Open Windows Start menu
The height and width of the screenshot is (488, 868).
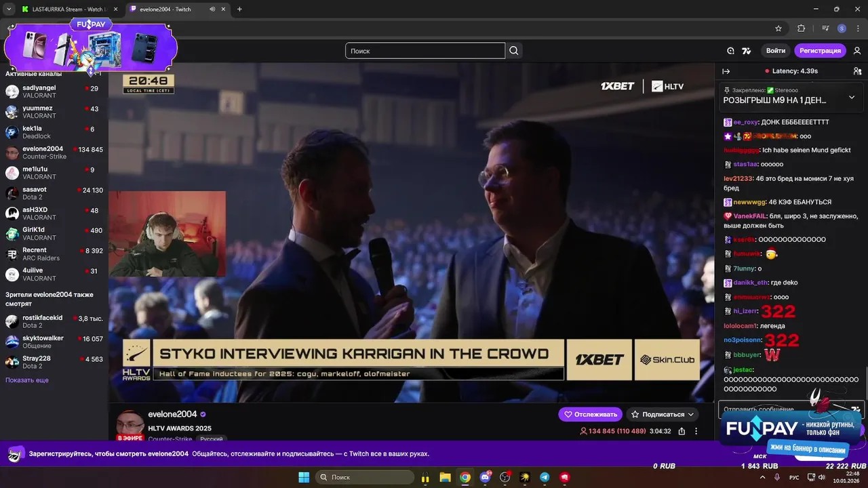[303, 477]
